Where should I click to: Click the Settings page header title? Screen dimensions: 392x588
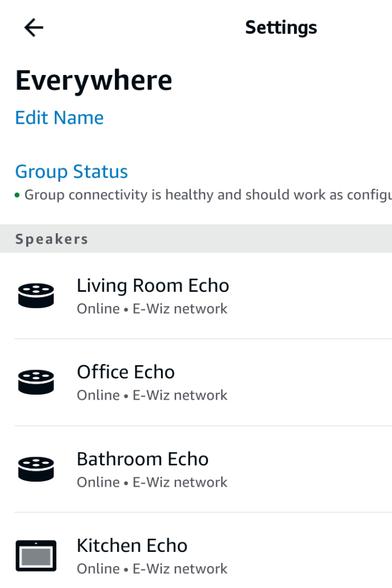click(x=281, y=27)
